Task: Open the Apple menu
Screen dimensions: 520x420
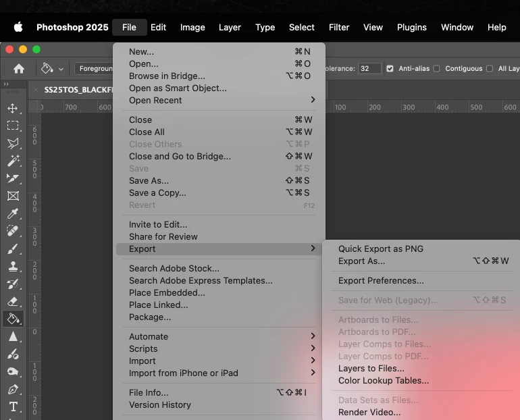Action: point(18,27)
